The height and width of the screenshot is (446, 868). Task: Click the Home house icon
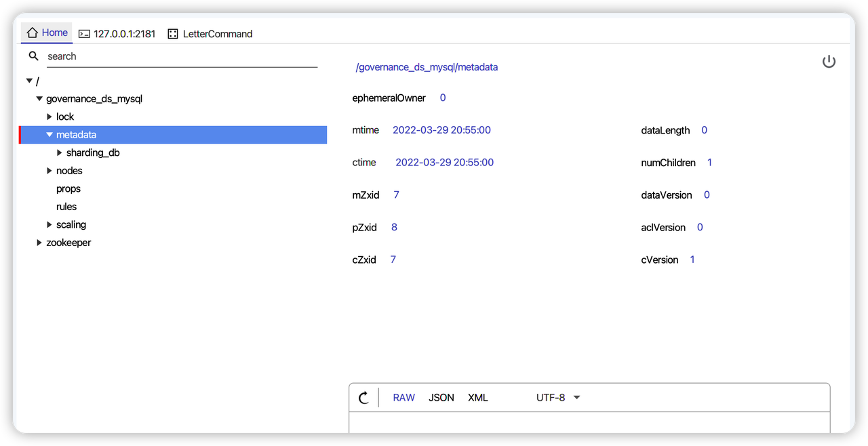click(32, 33)
